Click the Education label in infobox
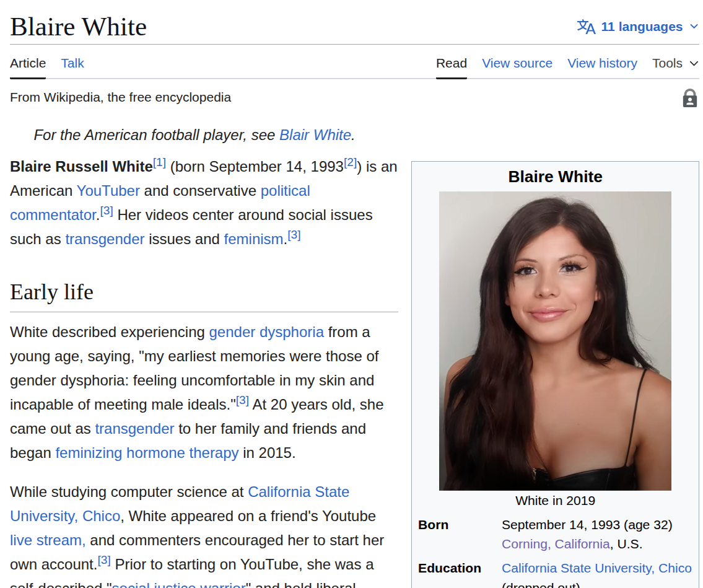This screenshot has width=703, height=588. 450,569
